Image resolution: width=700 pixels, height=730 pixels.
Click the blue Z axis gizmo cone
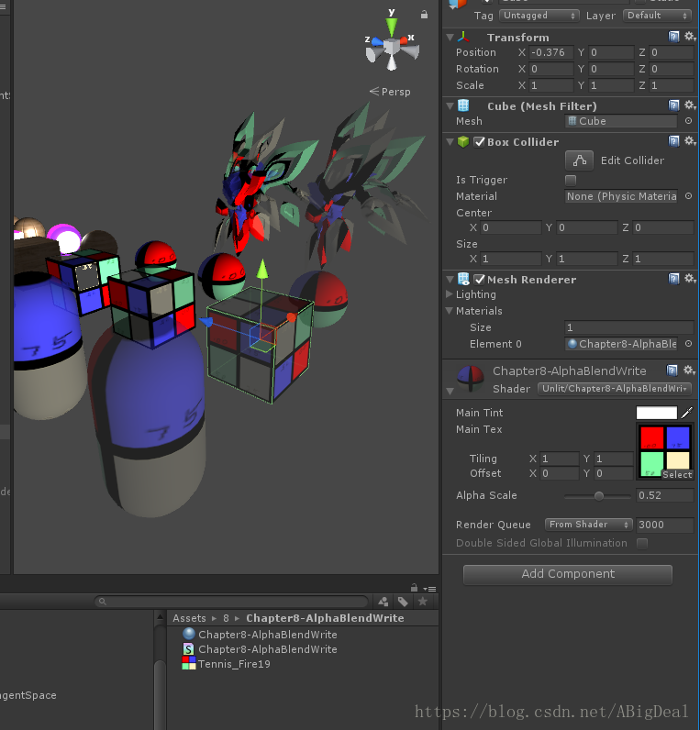click(377, 42)
